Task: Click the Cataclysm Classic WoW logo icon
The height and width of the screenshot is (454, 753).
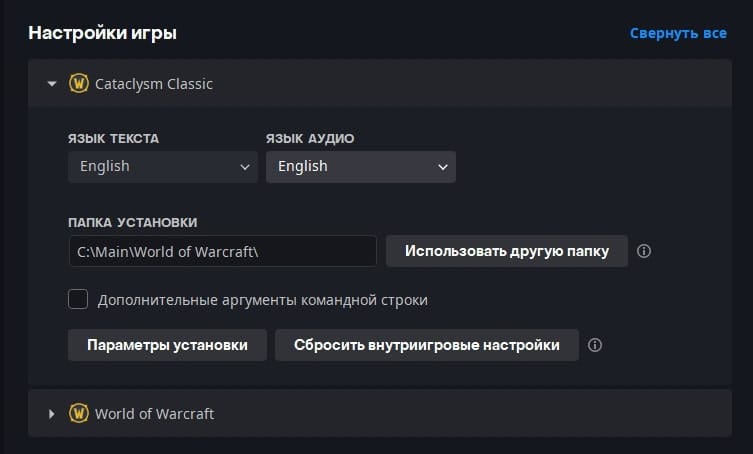Action: tap(79, 84)
